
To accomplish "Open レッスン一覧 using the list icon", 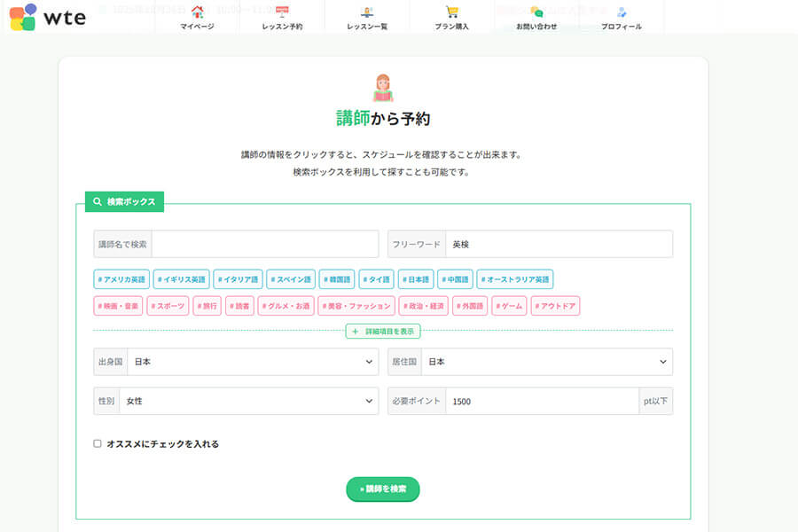I will point(366,11).
